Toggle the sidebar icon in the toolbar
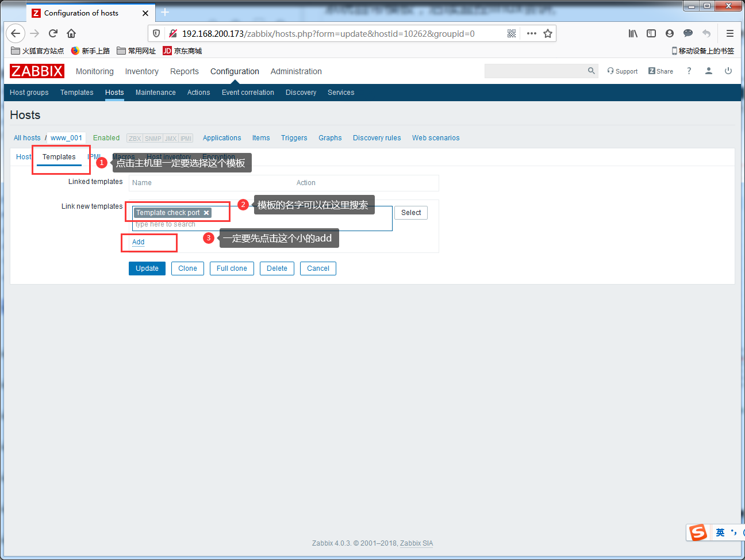745x560 pixels. [651, 33]
